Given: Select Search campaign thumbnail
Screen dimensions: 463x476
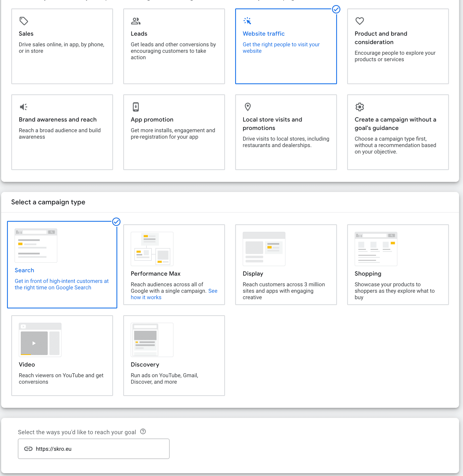Looking at the screenshot, I should tap(36, 246).
